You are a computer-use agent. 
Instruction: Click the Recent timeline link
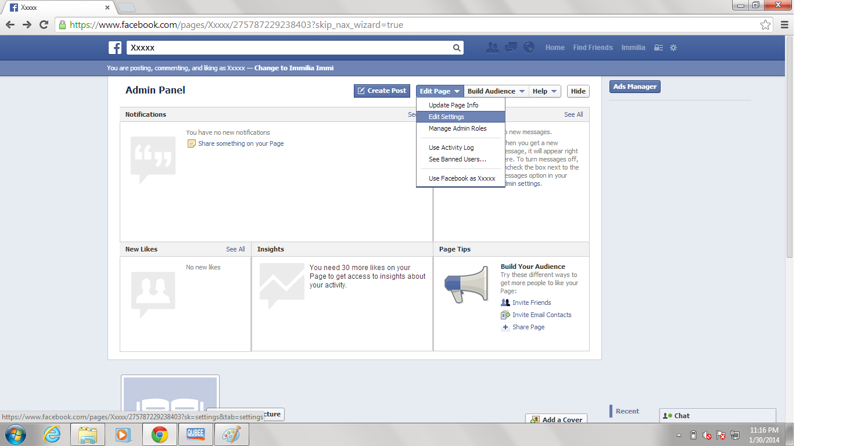[627, 411]
